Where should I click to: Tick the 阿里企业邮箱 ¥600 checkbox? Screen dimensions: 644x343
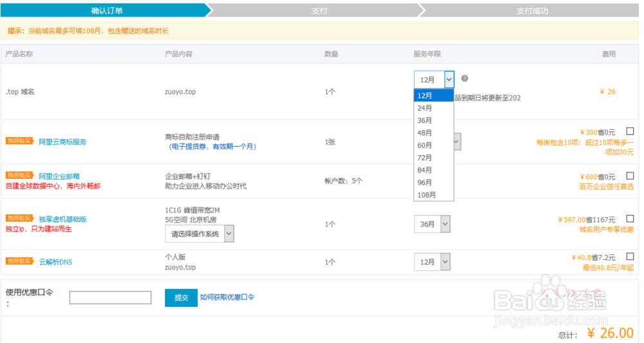(630, 176)
